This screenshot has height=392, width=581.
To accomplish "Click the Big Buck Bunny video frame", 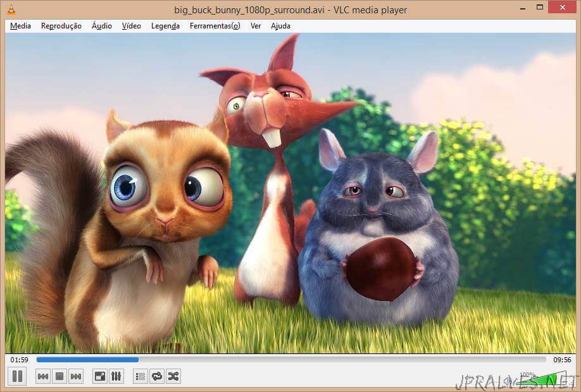I will (290, 193).
